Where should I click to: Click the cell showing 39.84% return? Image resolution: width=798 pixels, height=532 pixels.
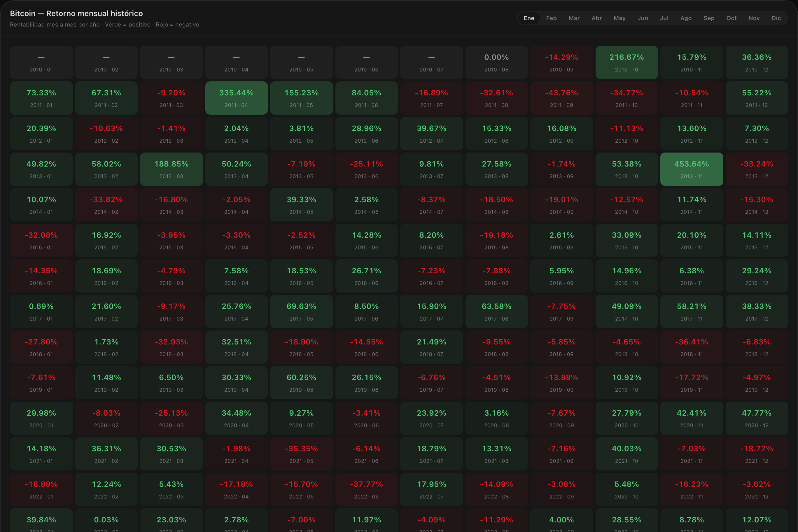41,520
